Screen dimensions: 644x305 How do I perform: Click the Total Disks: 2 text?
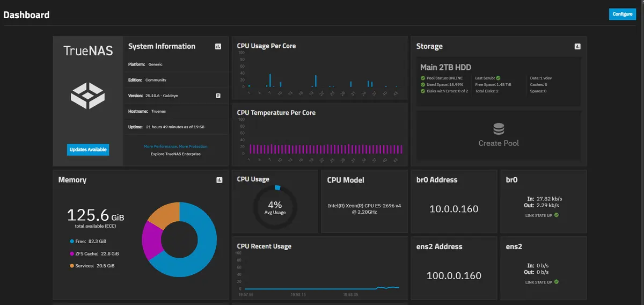pyautogui.click(x=487, y=91)
